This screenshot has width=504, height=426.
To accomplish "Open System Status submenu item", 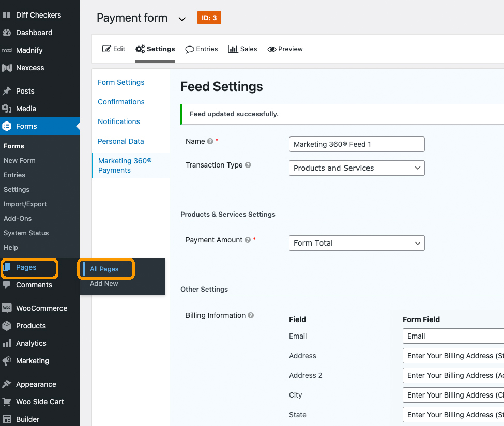I will [26, 233].
